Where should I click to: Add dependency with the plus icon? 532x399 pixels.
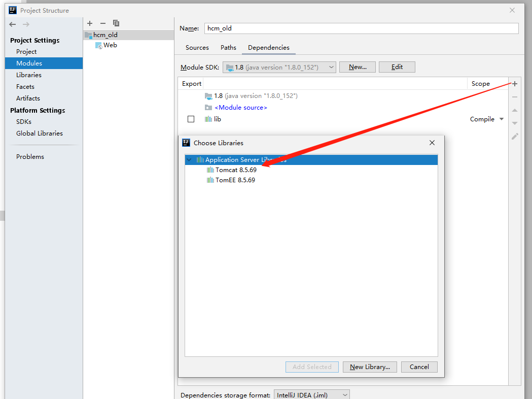coord(515,84)
